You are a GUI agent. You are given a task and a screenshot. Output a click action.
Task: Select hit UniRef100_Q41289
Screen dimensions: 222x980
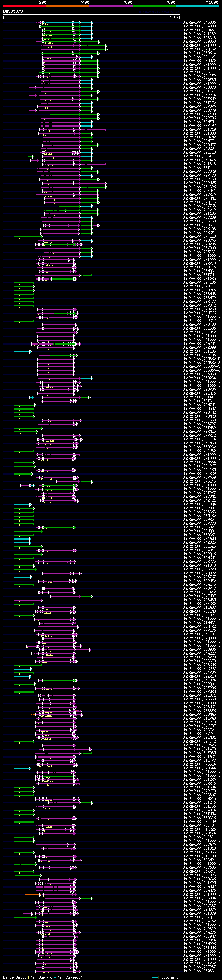pos(199,34)
